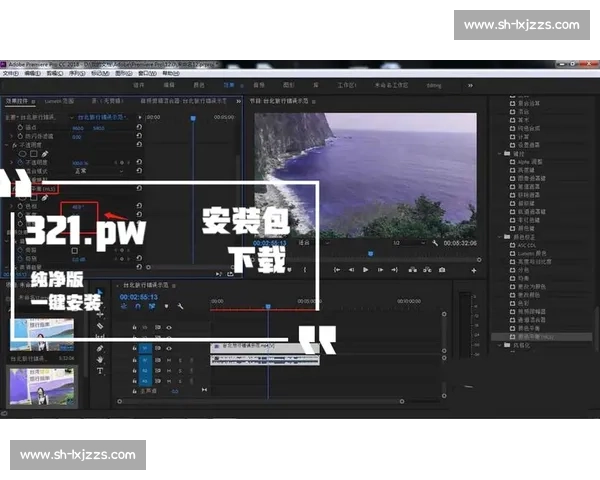This screenshot has height=480, width=600.
Task: Select the Razor tool
Action: pyautogui.click(x=100, y=326)
